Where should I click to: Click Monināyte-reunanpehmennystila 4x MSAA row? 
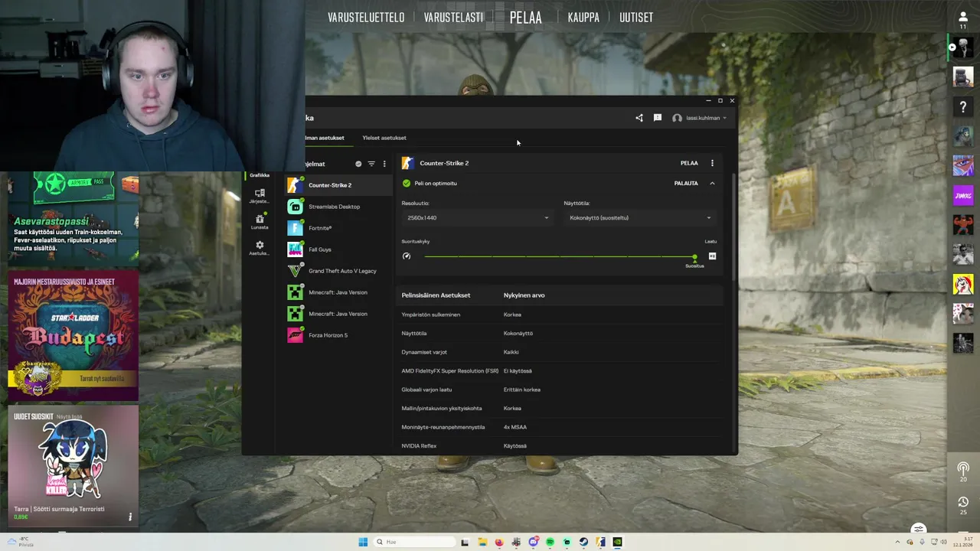561,427
